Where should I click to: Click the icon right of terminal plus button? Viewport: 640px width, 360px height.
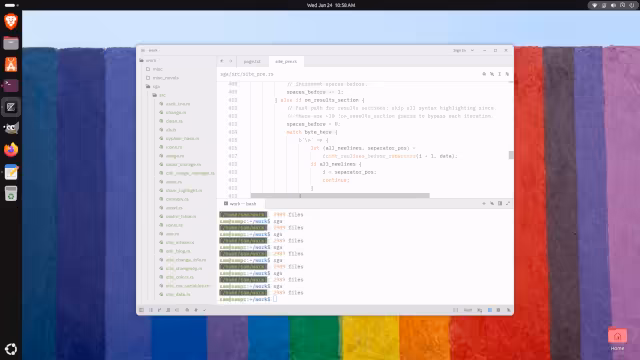[x=492, y=203]
